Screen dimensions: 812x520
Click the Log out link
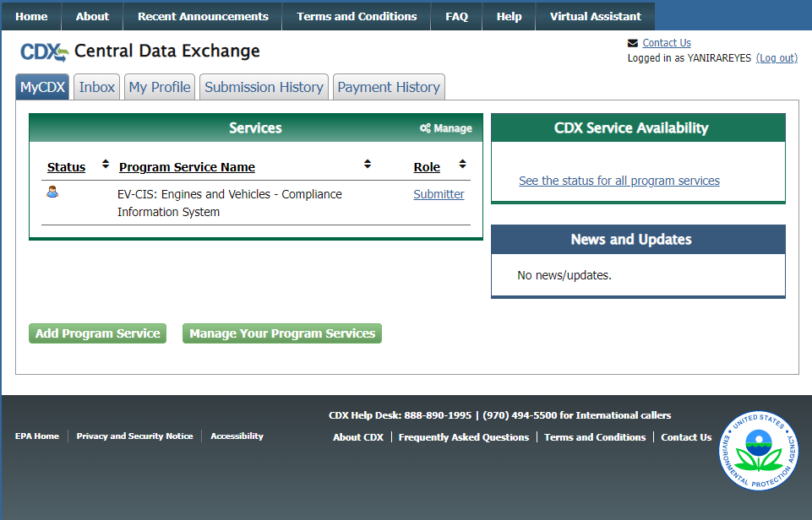[x=777, y=58]
